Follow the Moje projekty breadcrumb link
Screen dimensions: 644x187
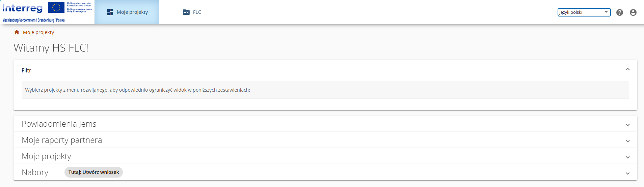(x=38, y=32)
